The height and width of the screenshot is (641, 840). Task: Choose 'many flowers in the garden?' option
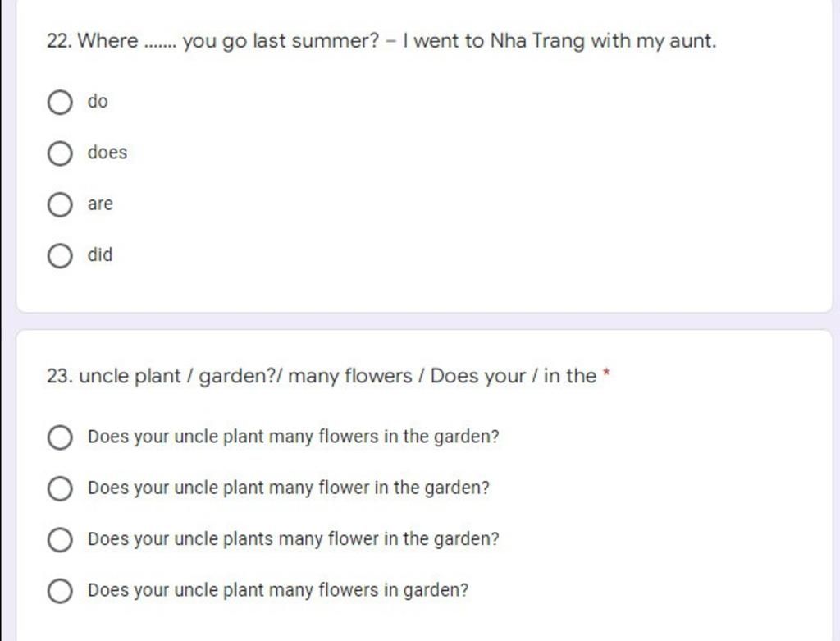coord(59,437)
